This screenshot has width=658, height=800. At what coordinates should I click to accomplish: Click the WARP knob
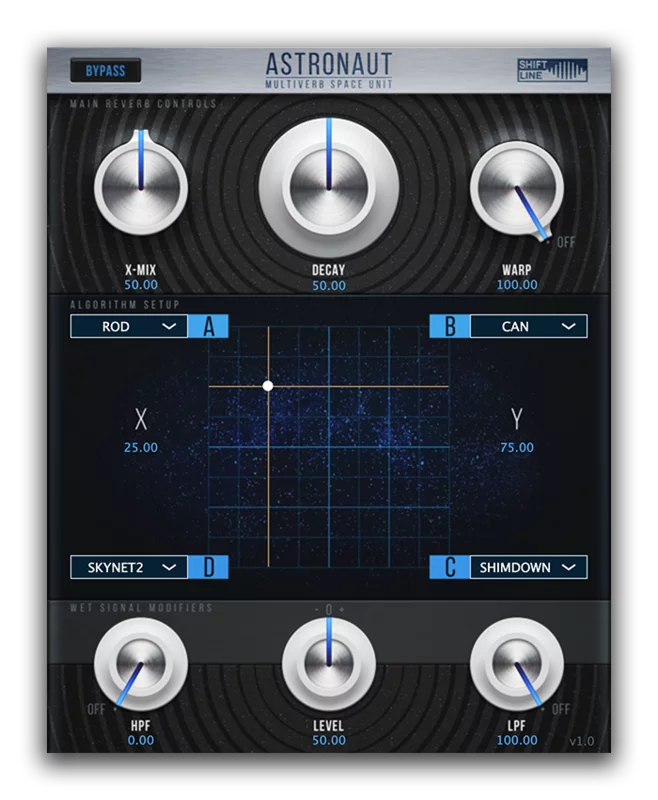point(517,188)
